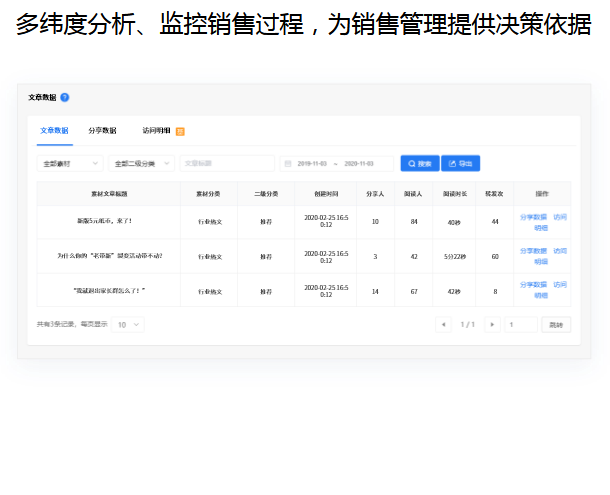Click the 文章标题 search input

tap(227, 163)
